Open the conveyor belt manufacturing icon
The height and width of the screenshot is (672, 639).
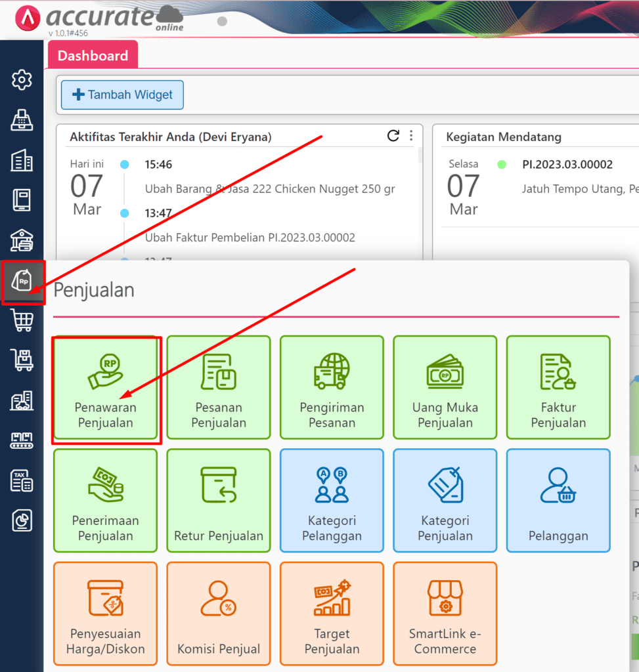coord(22,440)
